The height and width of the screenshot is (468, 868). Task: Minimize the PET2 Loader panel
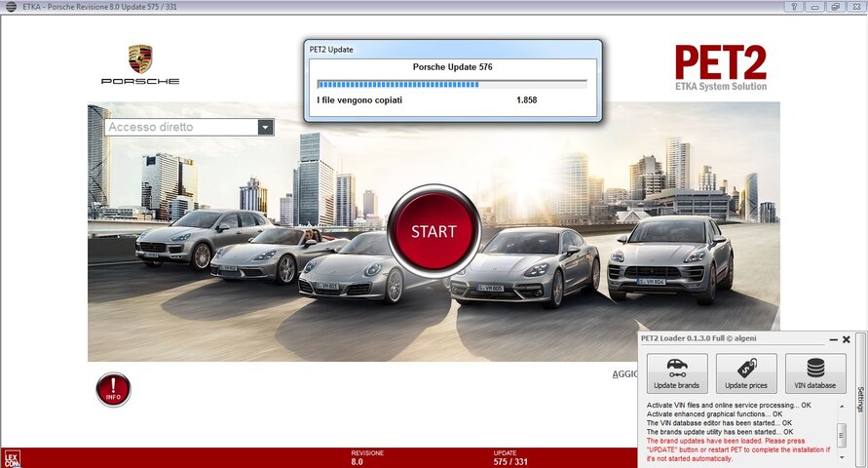pyautogui.click(x=834, y=339)
